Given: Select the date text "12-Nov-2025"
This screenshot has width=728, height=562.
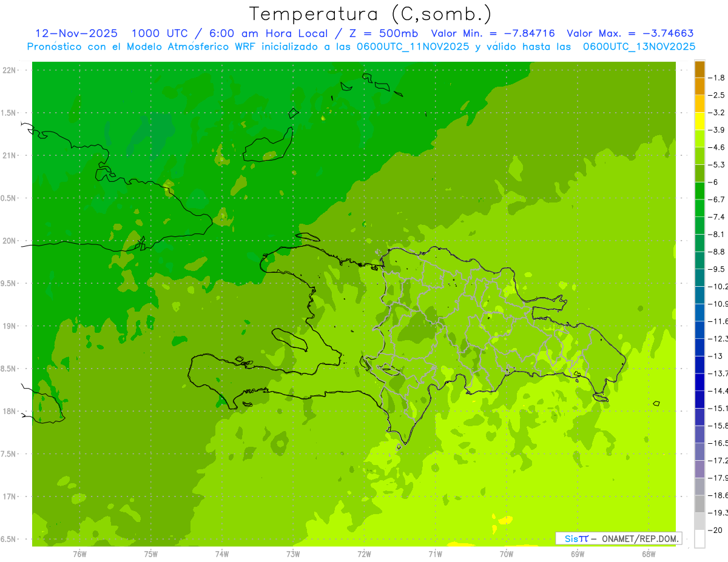Looking at the screenshot, I should [76, 33].
